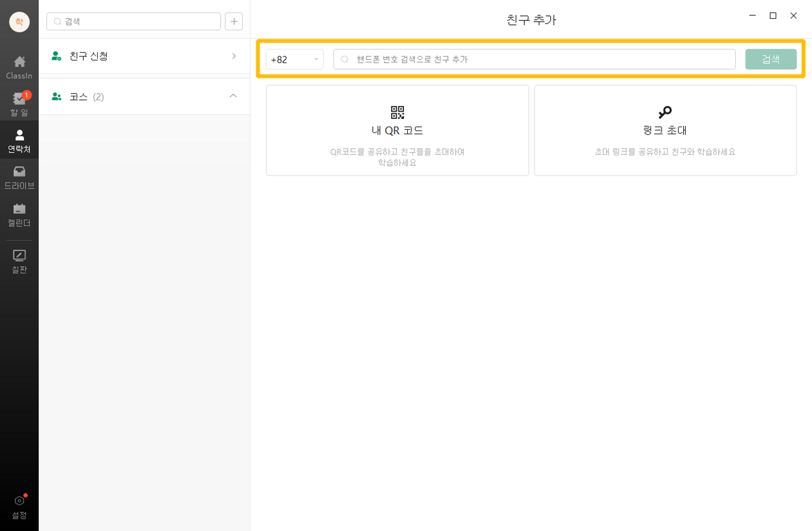The width and height of the screenshot is (812, 531).
Task: Click the plus add button beside search
Action: tap(234, 21)
